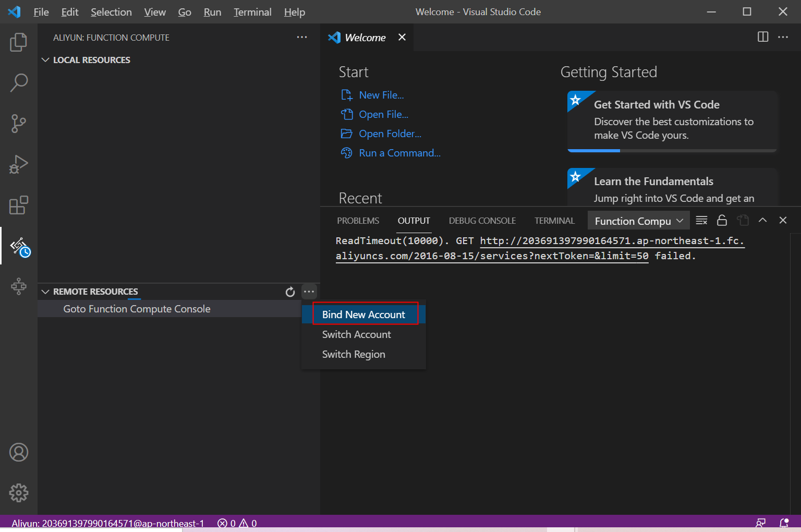
Task: Click the VS Code logo in title bar
Action: click(14, 11)
